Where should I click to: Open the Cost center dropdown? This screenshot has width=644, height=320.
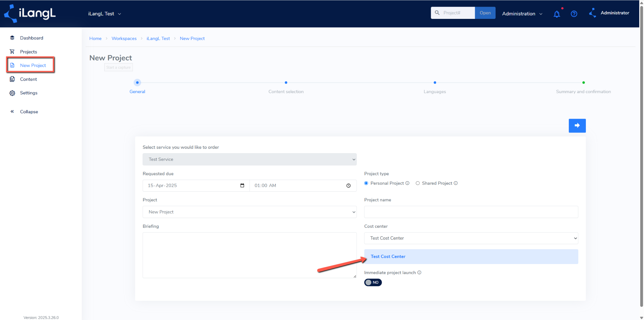[471, 238]
